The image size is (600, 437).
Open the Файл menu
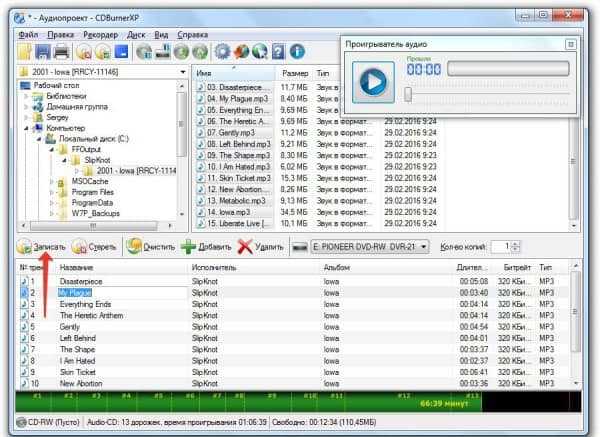point(28,35)
